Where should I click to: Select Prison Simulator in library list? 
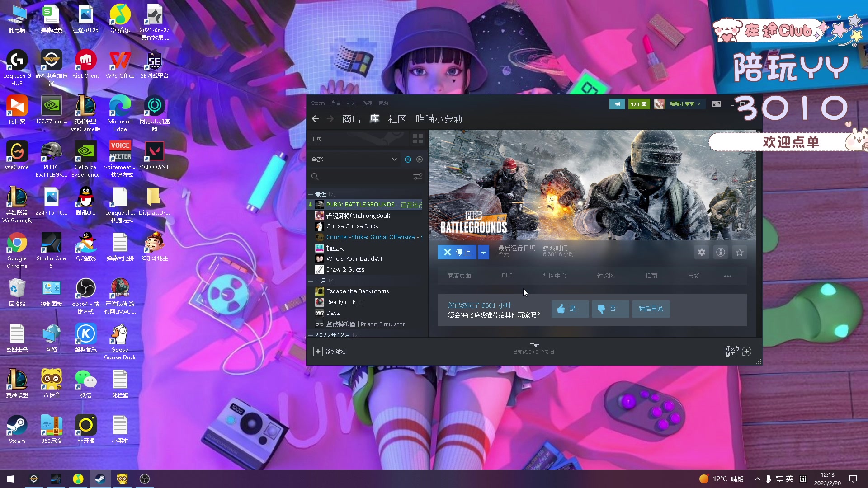coord(365,324)
